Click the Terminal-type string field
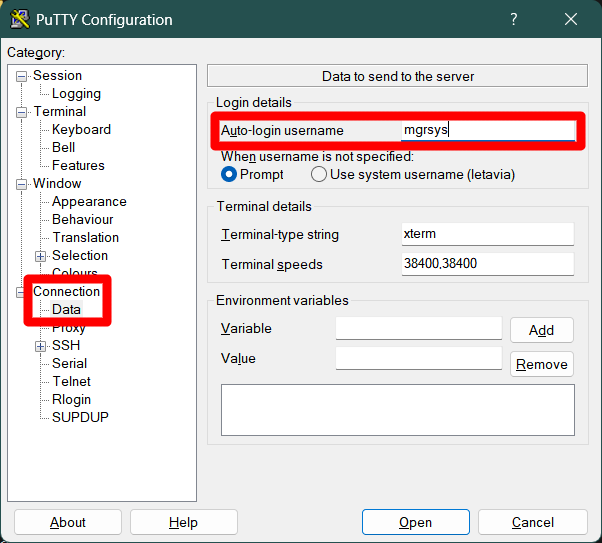 point(488,234)
